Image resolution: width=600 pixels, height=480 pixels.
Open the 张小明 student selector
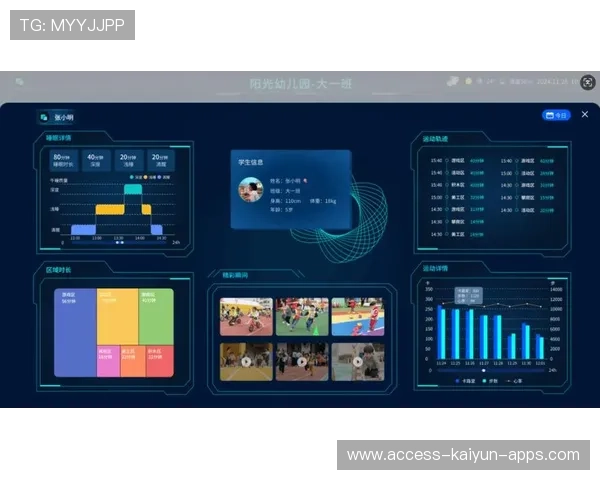coord(56,117)
